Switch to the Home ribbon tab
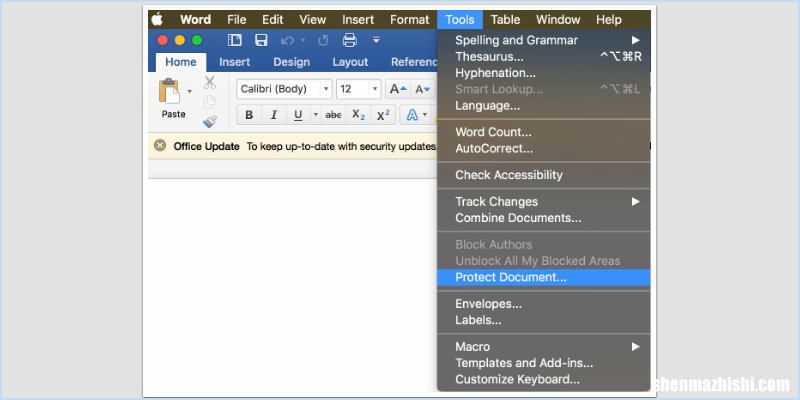Viewport: 800px width, 400px height. pos(181,62)
